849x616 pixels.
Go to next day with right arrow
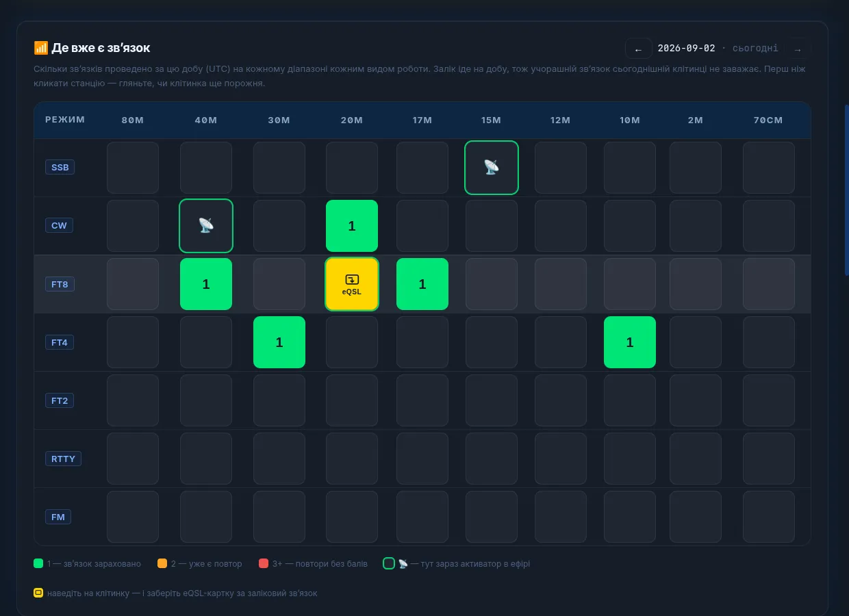click(x=798, y=49)
